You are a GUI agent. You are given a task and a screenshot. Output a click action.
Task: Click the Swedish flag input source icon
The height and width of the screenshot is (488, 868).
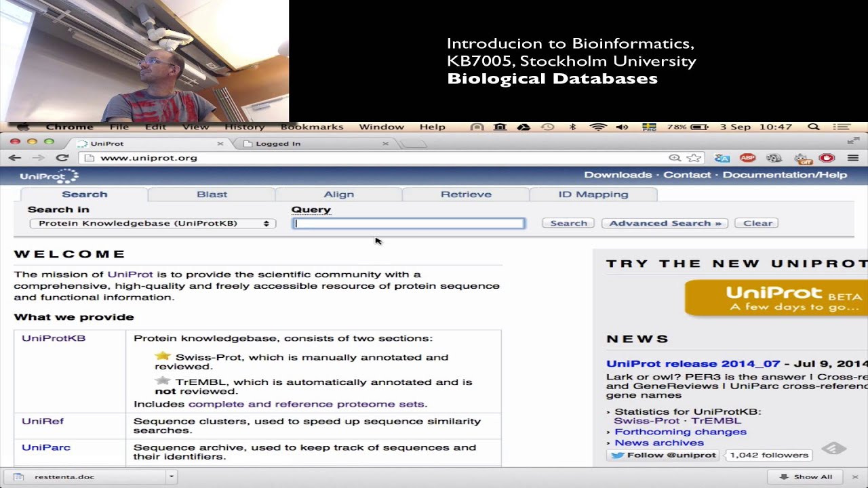(x=648, y=127)
